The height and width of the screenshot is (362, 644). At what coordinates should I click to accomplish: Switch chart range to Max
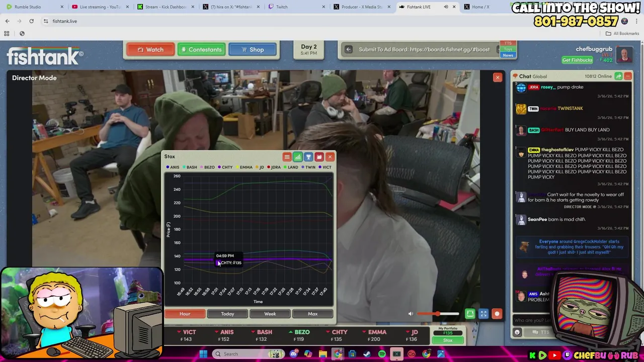(312, 314)
